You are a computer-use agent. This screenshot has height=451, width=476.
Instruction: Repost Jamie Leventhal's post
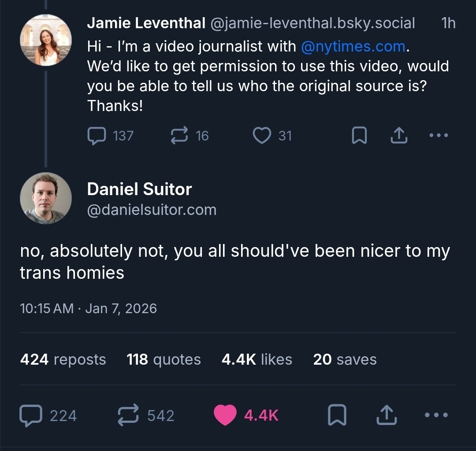pos(179,136)
